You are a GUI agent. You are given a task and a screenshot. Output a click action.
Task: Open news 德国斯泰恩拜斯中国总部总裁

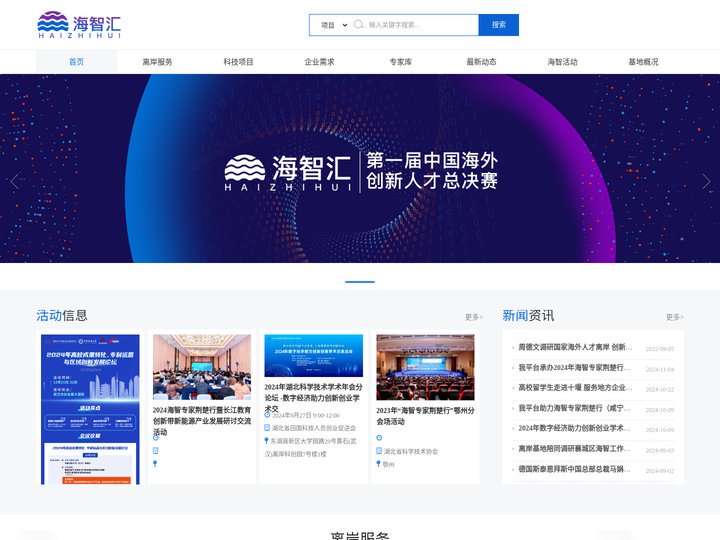click(x=574, y=469)
